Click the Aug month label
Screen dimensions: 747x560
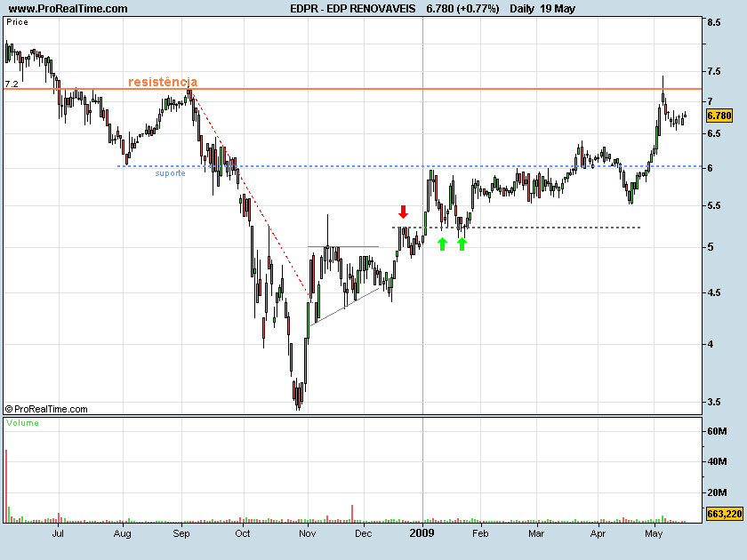pyautogui.click(x=123, y=533)
